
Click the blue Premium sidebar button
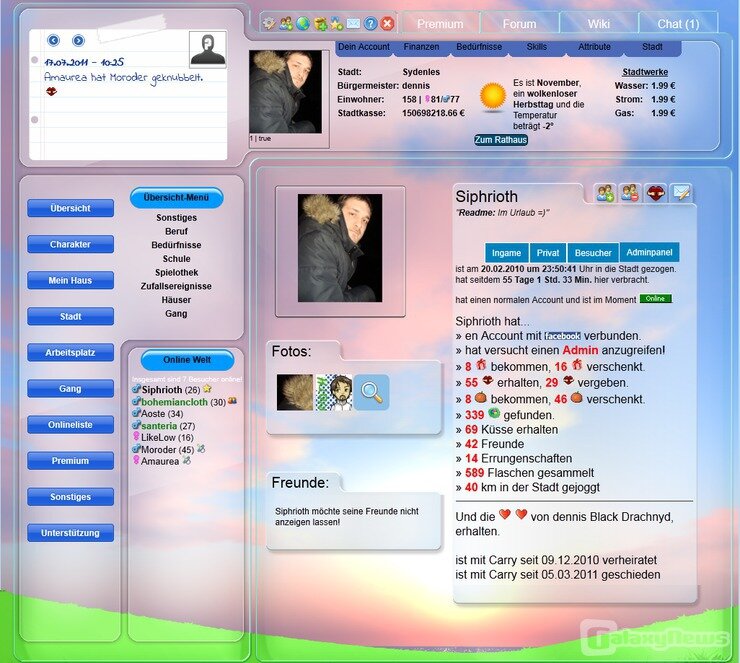pyautogui.click(x=70, y=461)
